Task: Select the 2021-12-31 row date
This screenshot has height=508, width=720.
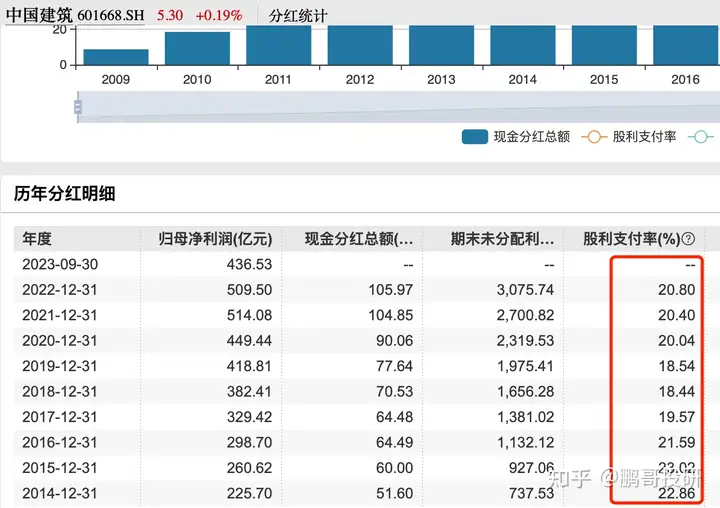Action: [60, 316]
